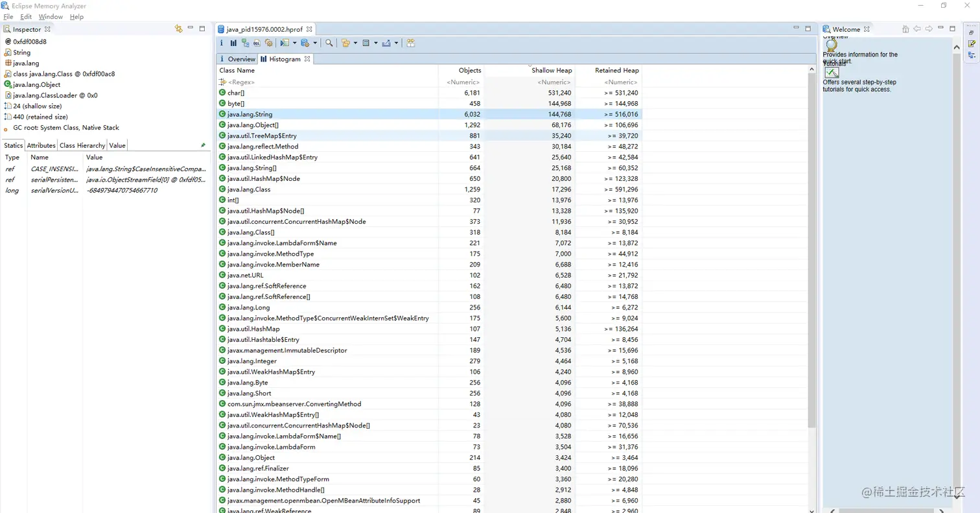Select the java.util.TreeMap$Entry row
This screenshot has height=513, width=980.
[x=429, y=136]
